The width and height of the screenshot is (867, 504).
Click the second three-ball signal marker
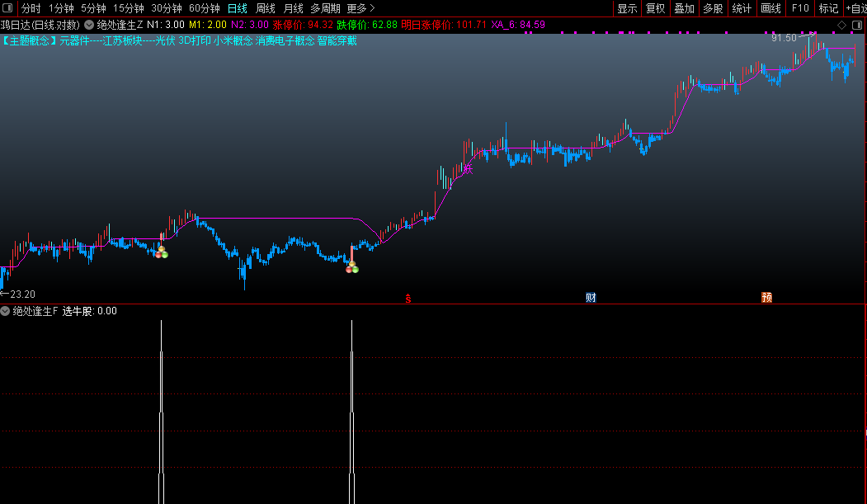coord(351,267)
